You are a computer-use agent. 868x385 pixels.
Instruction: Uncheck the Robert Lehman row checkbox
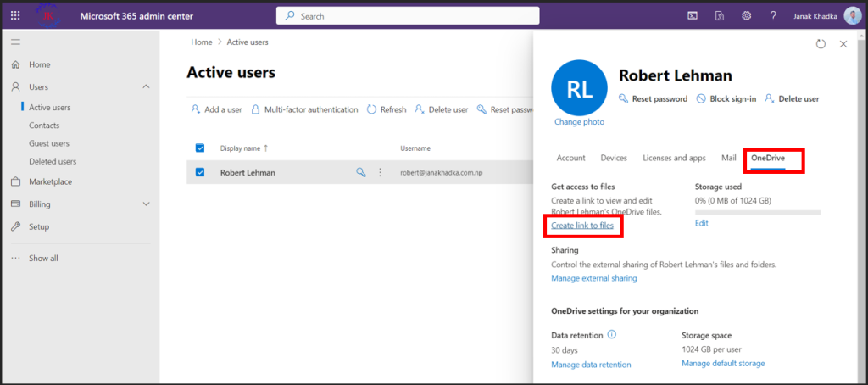click(200, 172)
